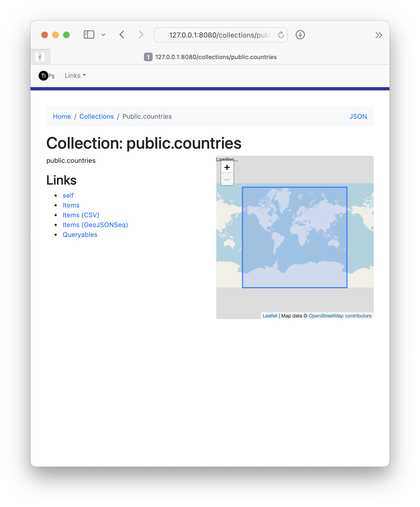Viewport: 420px width, 507px height.
Task: Open the Leaflet attribution link
Action: [x=270, y=316]
